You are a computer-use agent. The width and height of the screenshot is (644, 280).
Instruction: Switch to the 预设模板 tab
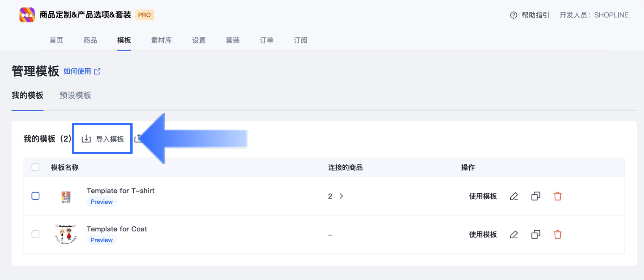(75, 95)
